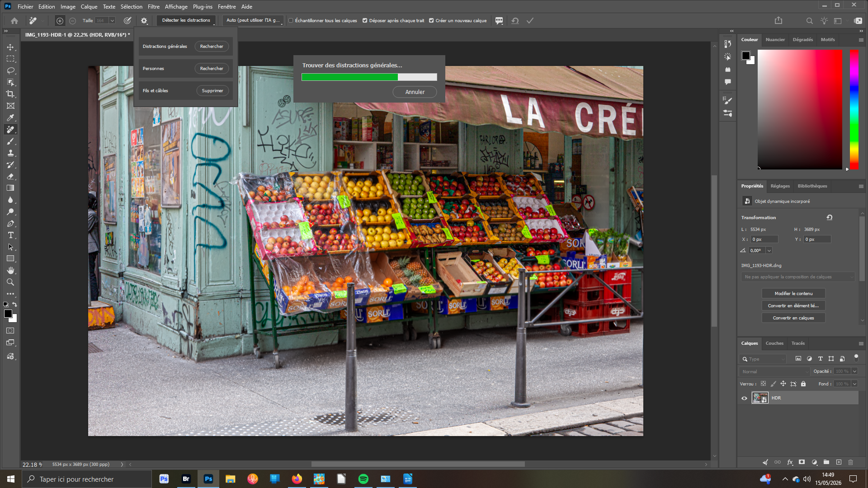The height and width of the screenshot is (488, 868).
Task: Click the Modifier le contenu button
Action: coord(793,294)
